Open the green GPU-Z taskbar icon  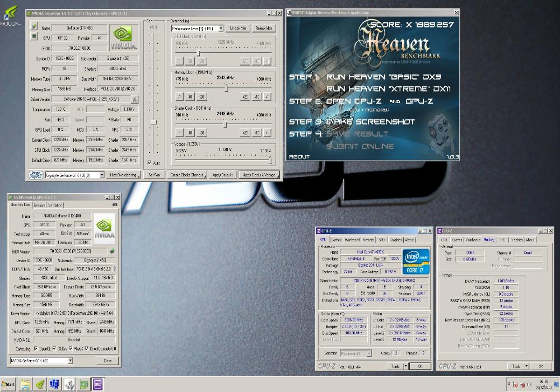(x=83, y=384)
